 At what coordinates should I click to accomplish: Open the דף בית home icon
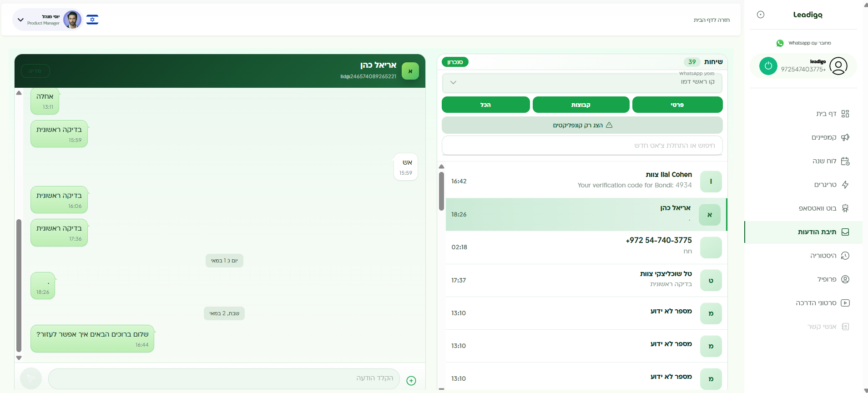[845, 114]
